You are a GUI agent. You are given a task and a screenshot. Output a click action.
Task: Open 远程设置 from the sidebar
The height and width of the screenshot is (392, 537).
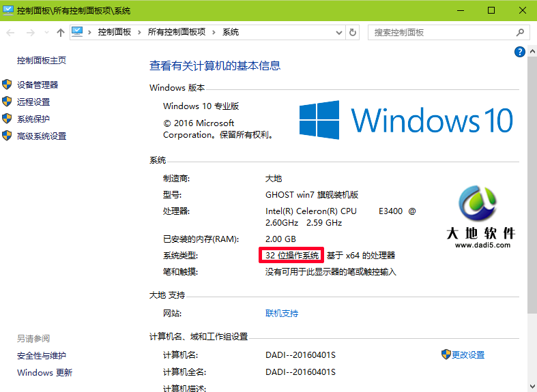click(x=33, y=102)
